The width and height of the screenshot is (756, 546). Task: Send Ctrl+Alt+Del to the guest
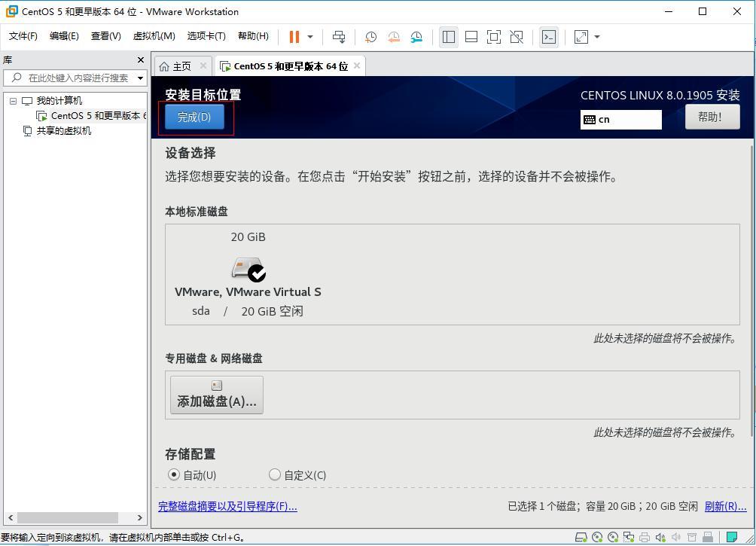point(338,36)
